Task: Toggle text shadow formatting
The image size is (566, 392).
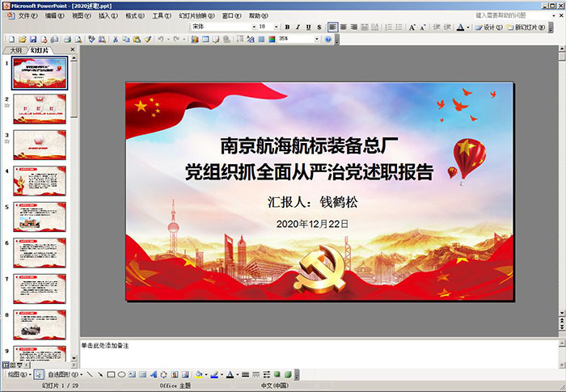Action: (x=319, y=27)
